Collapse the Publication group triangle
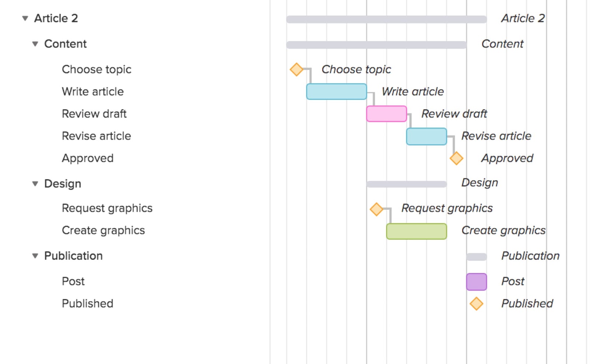 click(35, 256)
